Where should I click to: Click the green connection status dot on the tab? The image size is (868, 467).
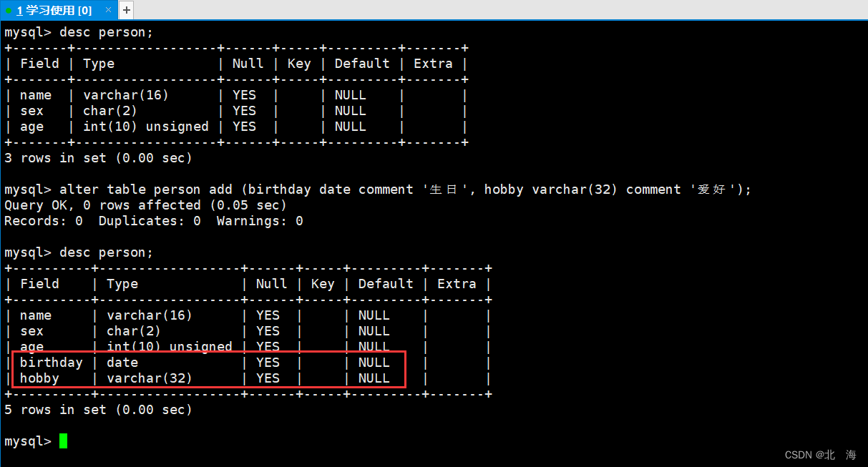(9, 11)
